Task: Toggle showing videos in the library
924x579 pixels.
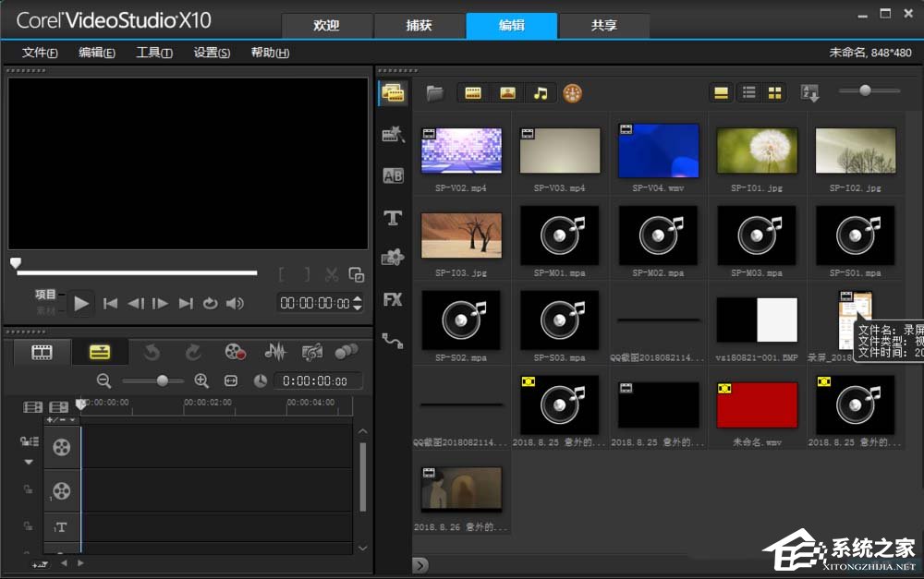Action: tap(473, 93)
